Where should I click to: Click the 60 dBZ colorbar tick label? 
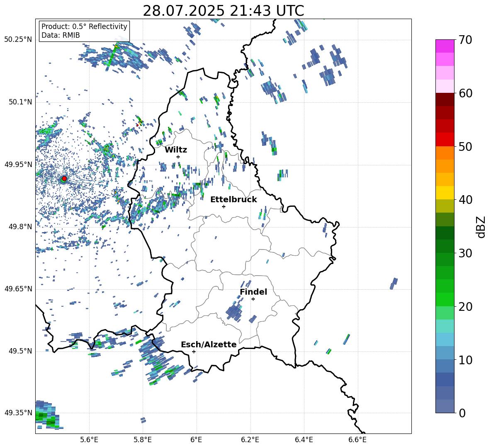tap(465, 93)
